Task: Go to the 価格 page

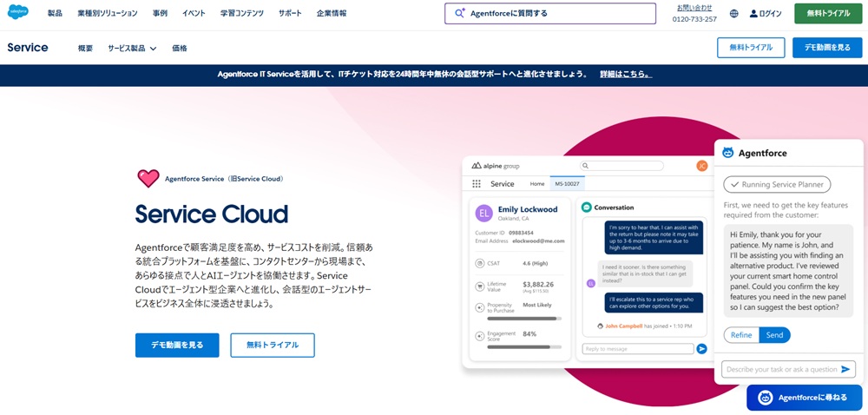Action: [x=180, y=48]
